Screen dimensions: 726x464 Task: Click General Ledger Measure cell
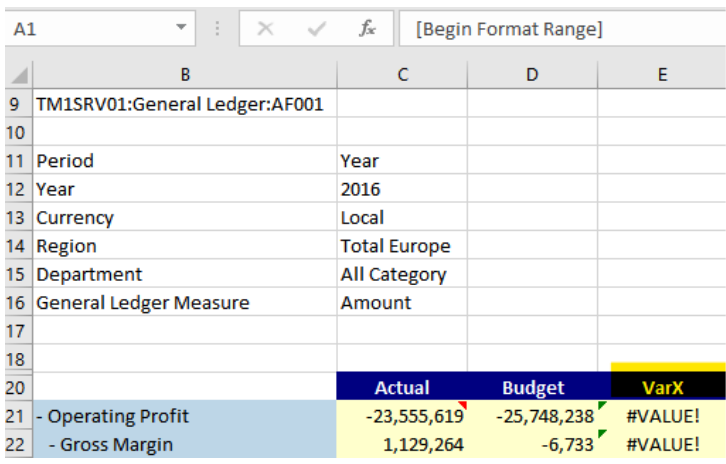[x=185, y=302]
